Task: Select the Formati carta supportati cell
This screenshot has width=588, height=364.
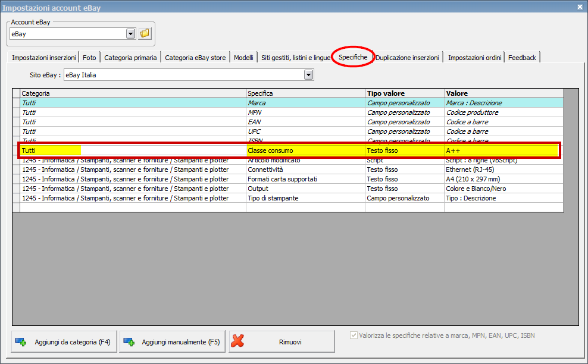Action: click(x=306, y=179)
